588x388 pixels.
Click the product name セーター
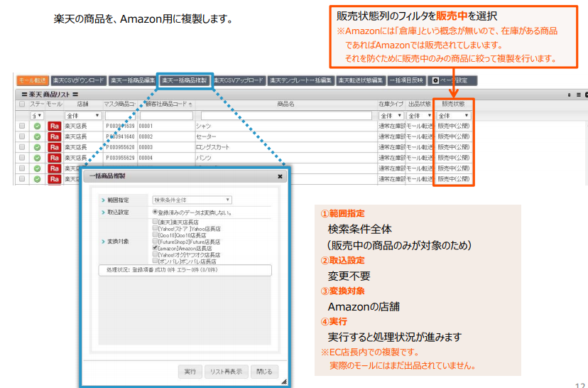[206, 136]
